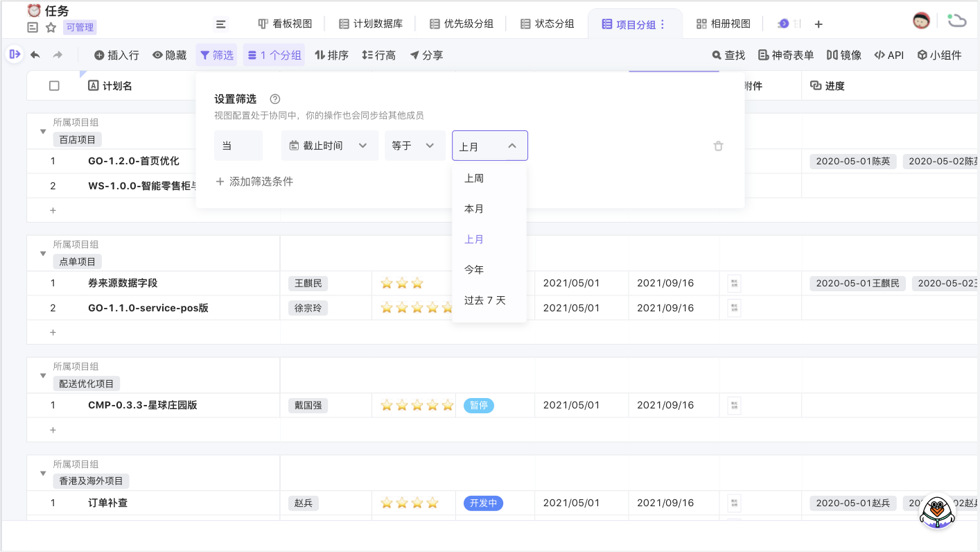Open the 查找 search tool
Viewport: 980px width, 552px height.
pos(728,55)
